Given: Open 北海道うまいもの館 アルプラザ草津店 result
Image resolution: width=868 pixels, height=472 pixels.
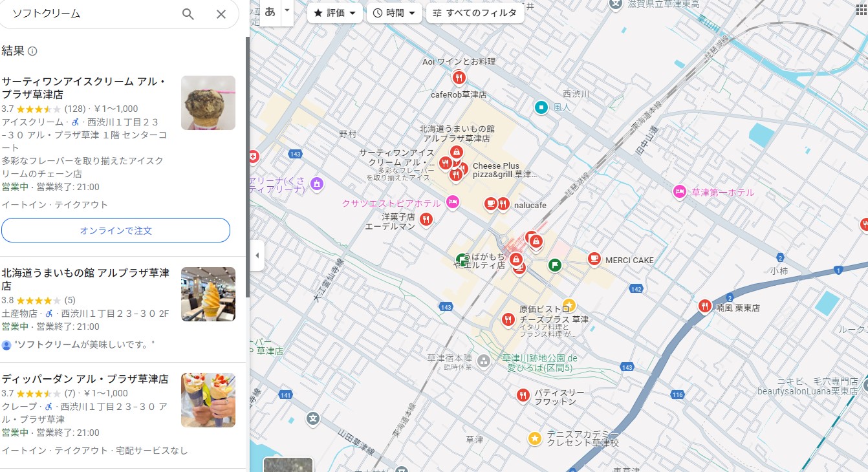Looking at the screenshot, I should point(85,279).
